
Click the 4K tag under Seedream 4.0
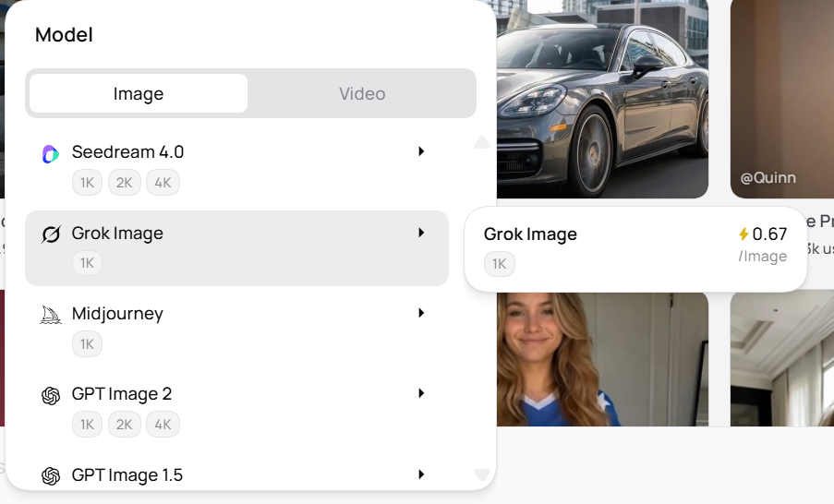[x=163, y=183]
